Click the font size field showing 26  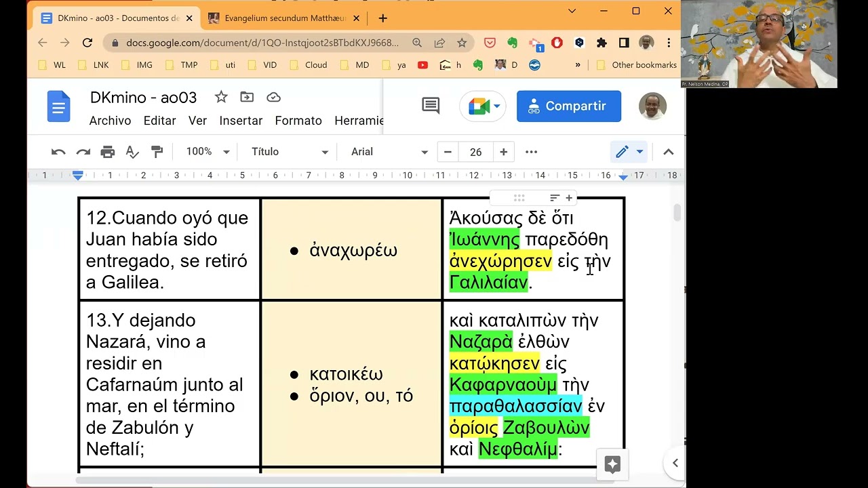click(x=475, y=152)
